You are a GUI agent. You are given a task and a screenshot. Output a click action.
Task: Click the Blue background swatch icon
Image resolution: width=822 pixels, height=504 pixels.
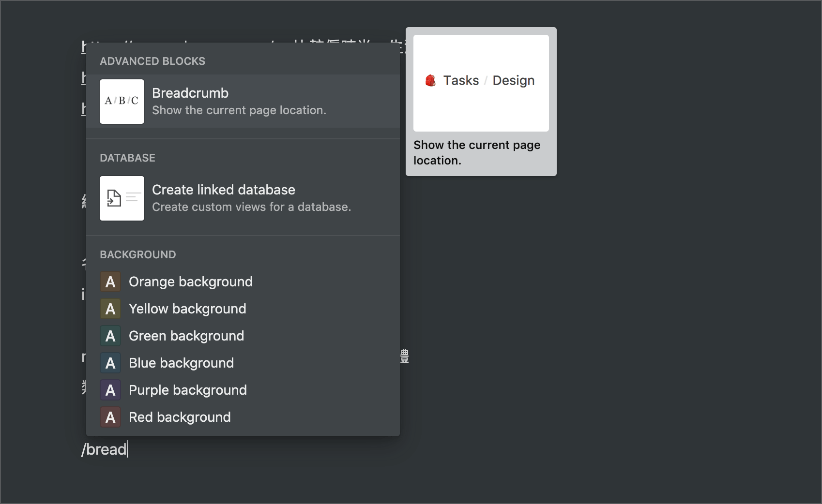(110, 363)
